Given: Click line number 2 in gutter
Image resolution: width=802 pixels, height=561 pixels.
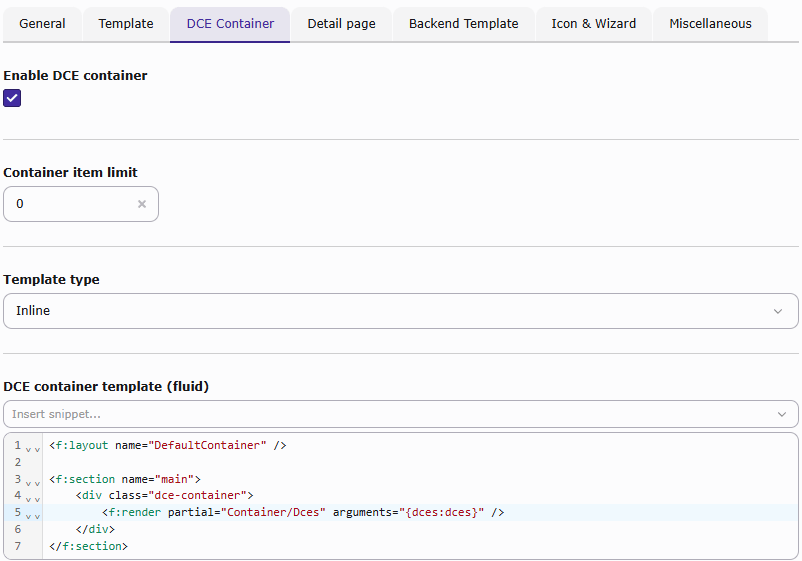Looking at the screenshot, I should coord(18,462).
